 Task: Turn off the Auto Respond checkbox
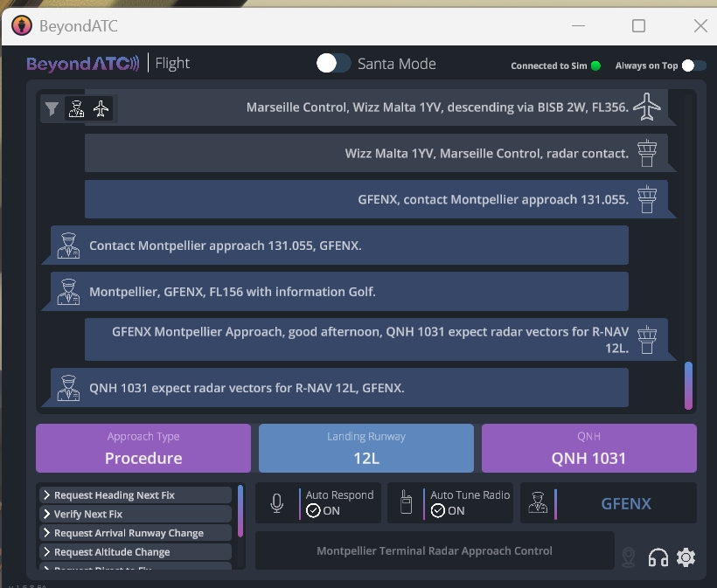tap(314, 511)
